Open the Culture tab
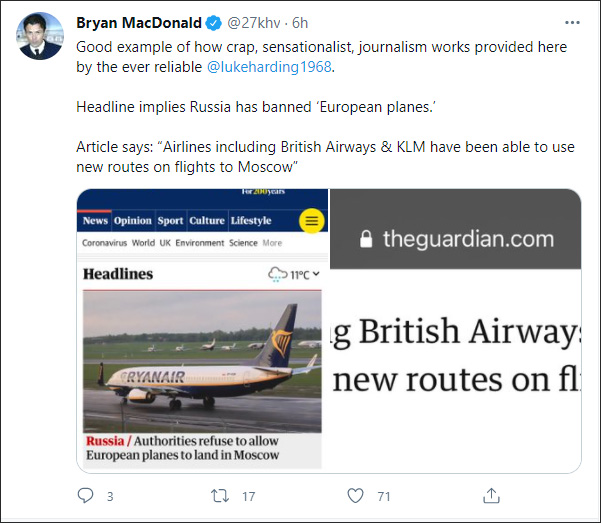Image resolution: width=601 pixels, height=523 pixels. tap(207, 221)
